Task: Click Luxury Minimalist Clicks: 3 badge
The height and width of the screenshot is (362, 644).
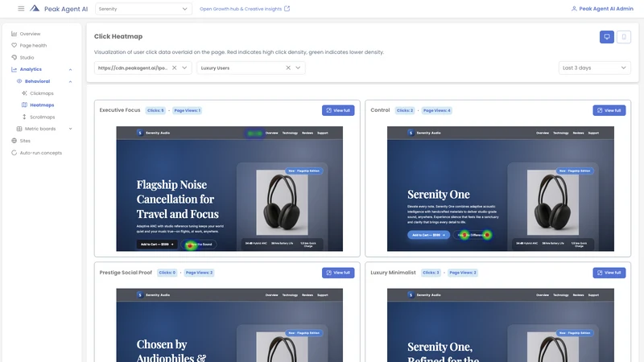Action: [431, 273]
